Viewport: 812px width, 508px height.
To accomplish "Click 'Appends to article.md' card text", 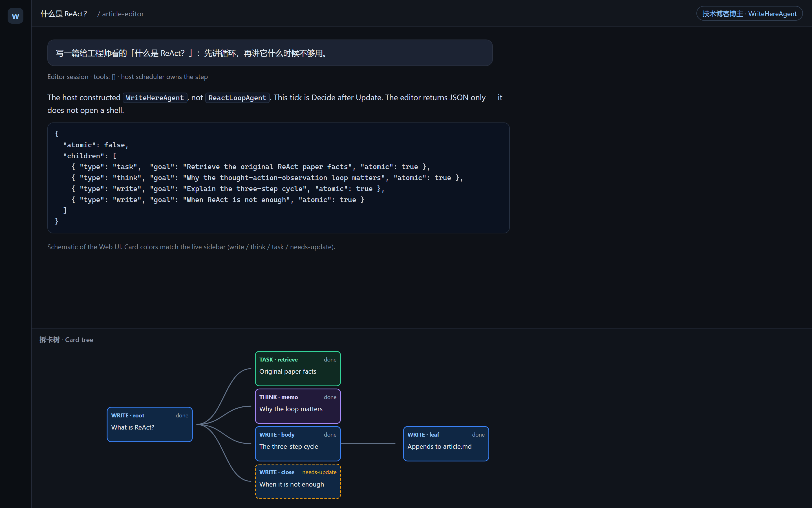I will 439,446.
